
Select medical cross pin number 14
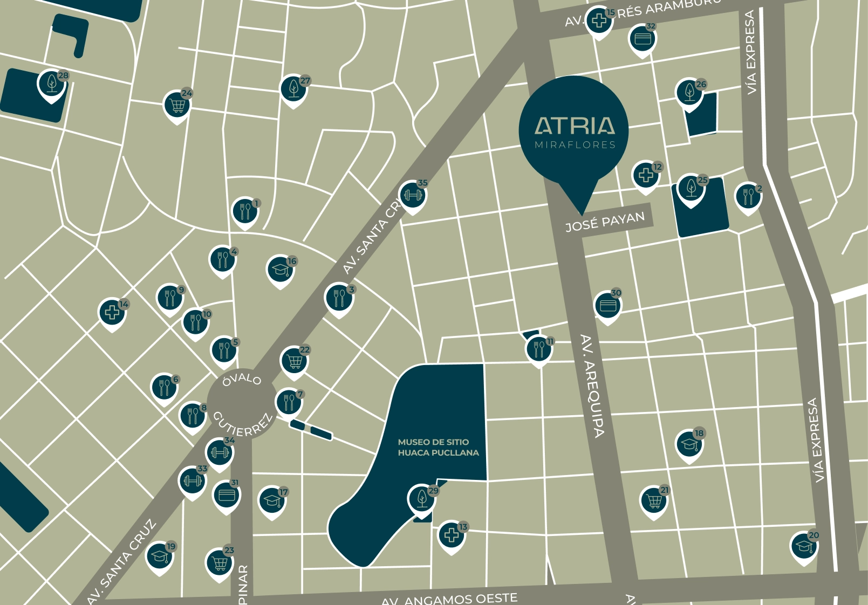(112, 314)
